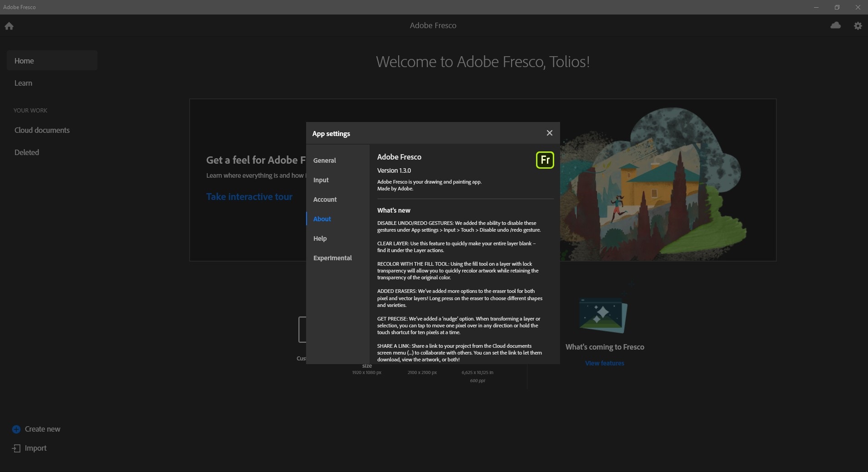
Task: Click Take interactive tour link
Action: tap(249, 197)
